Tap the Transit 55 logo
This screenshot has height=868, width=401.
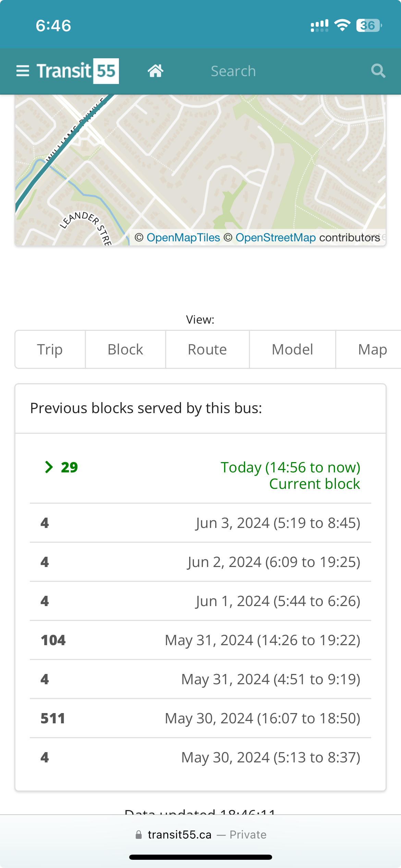78,71
